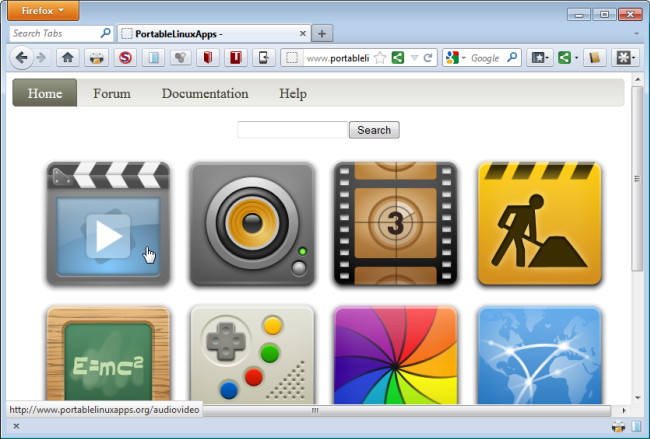The width and height of the screenshot is (650, 439).
Task: Click the forward navigation arrow
Action: pos(41,58)
